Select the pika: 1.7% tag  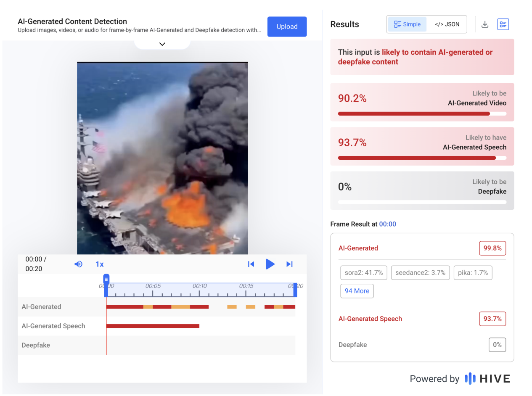[x=473, y=273]
